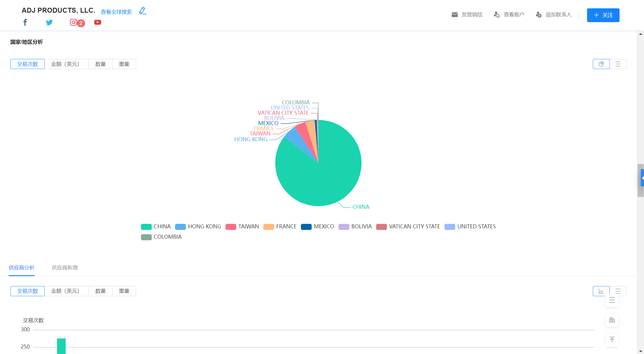Click the UNITED STATES pie callout label
The width and height of the screenshot is (644, 354).
290,108
